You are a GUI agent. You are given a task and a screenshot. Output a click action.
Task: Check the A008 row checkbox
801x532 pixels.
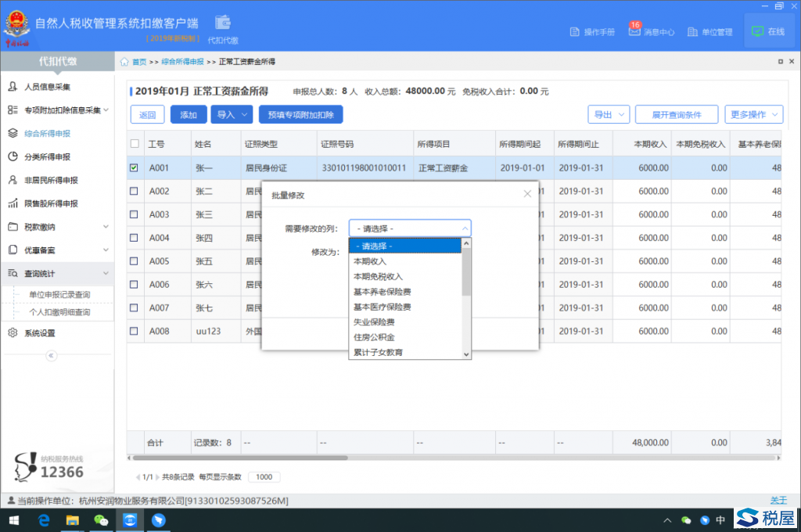(134, 331)
